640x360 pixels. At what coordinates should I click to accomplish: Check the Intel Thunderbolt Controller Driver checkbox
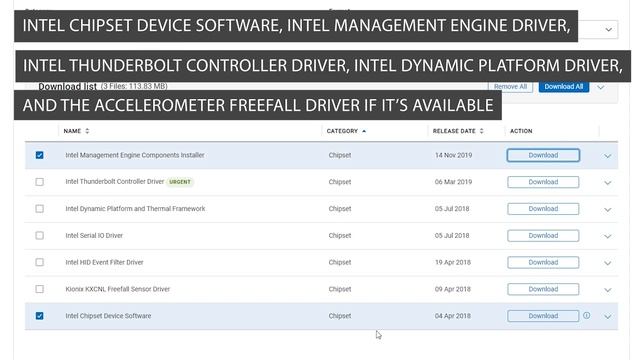(x=40, y=182)
